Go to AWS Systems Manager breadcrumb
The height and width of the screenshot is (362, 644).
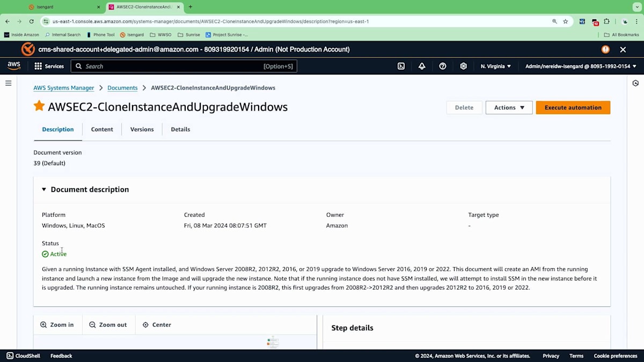64,87
